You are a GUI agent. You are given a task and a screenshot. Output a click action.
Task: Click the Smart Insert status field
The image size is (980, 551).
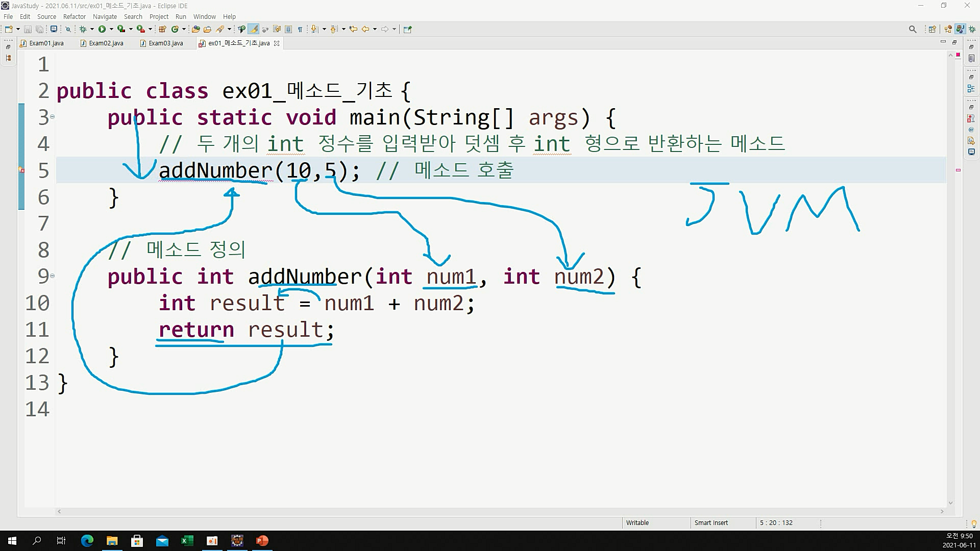click(x=711, y=522)
